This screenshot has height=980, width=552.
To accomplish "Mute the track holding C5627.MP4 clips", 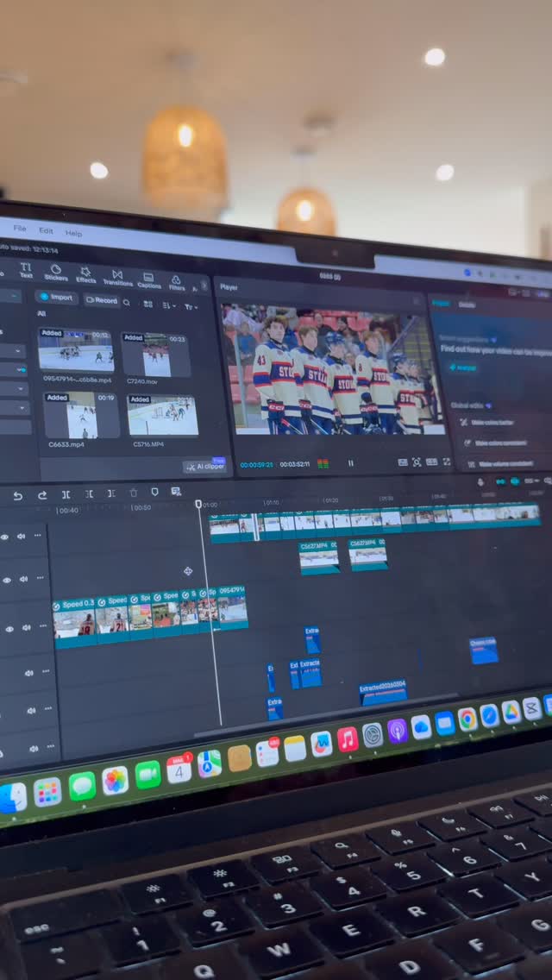I will pyautogui.click(x=23, y=580).
